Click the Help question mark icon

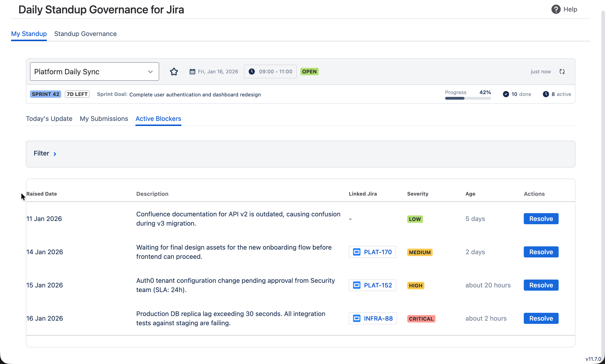pyautogui.click(x=556, y=9)
